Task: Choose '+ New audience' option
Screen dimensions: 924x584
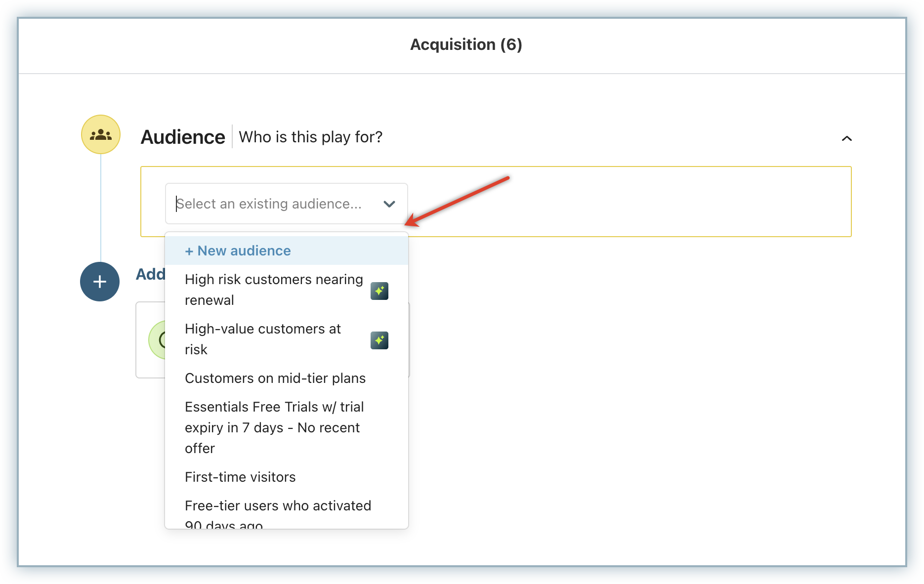Action: click(x=238, y=250)
